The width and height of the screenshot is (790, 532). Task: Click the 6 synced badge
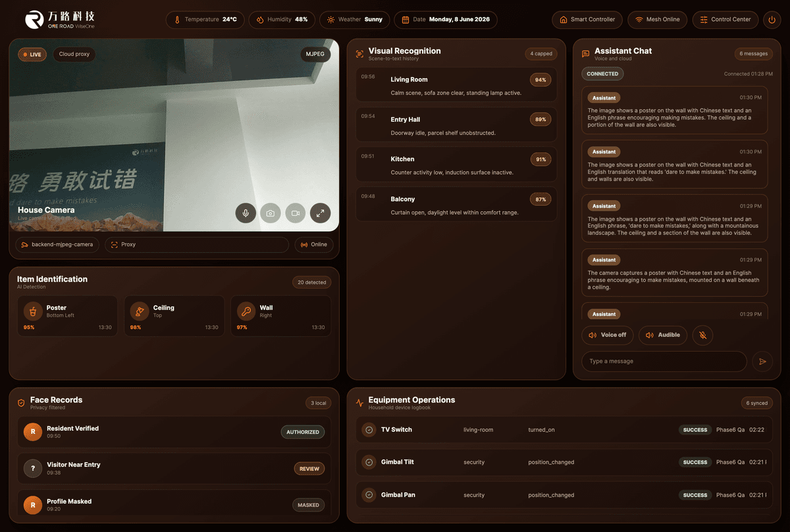756,403
